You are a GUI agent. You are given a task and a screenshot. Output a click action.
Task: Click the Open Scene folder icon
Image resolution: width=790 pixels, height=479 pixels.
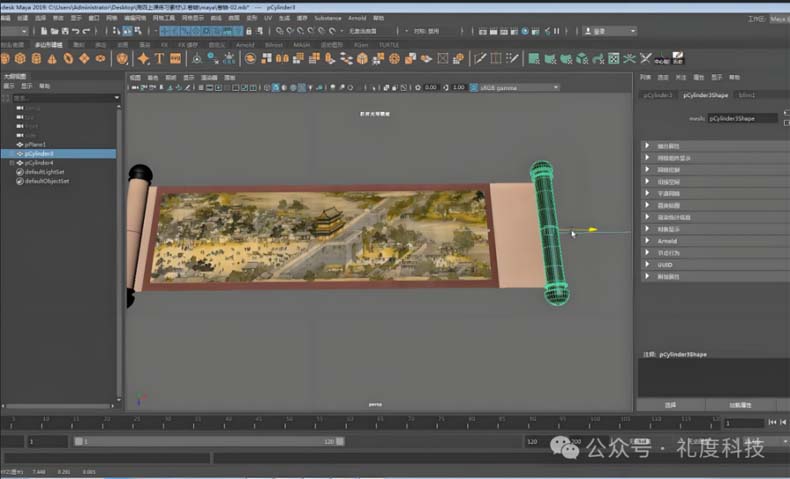click(x=54, y=31)
